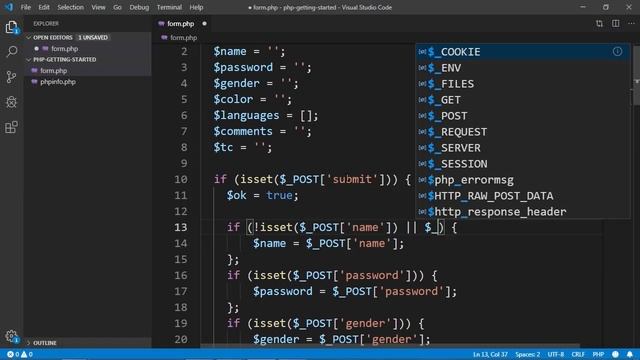The height and width of the screenshot is (360, 640).
Task: Select the form.php editor tab
Action: [180, 24]
